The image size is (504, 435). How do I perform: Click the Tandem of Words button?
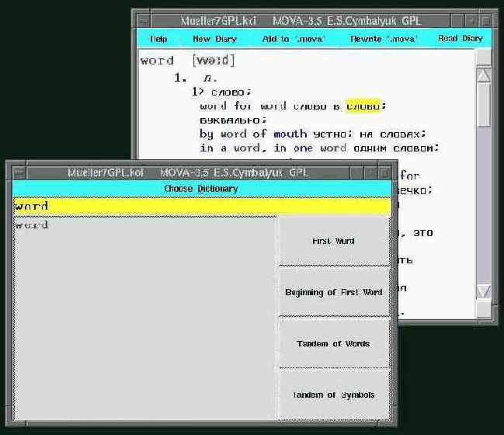click(333, 343)
